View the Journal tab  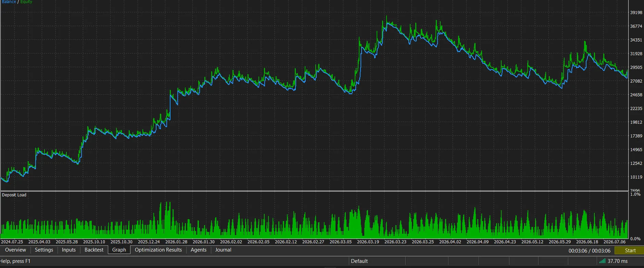[223, 250]
